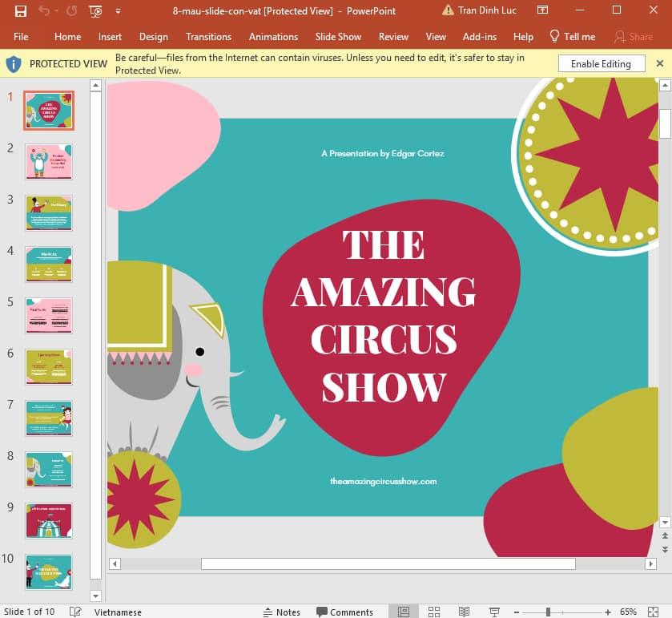672x618 pixels.
Task: Jump to next slide using double-arrow button
Action: (x=664, y=549)
